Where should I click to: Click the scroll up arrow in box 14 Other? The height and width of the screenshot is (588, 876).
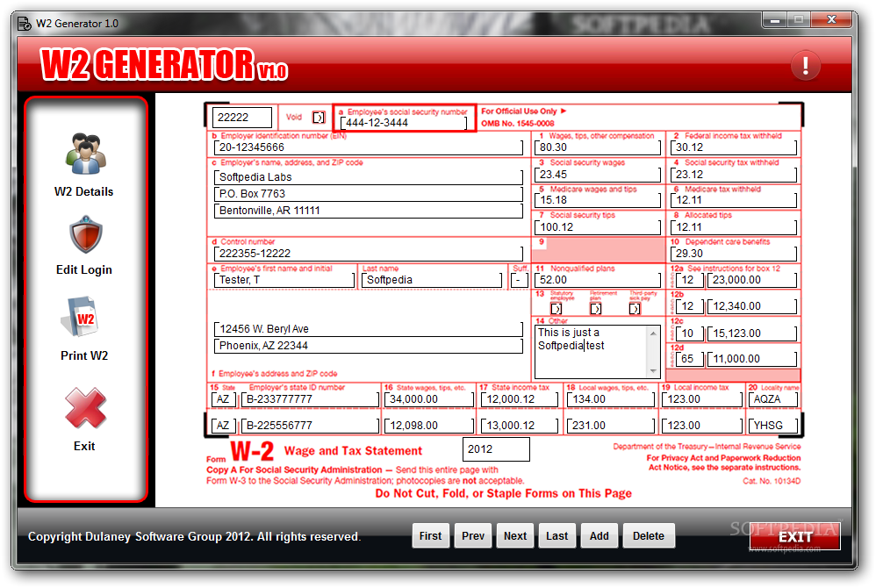pos(652,333)
